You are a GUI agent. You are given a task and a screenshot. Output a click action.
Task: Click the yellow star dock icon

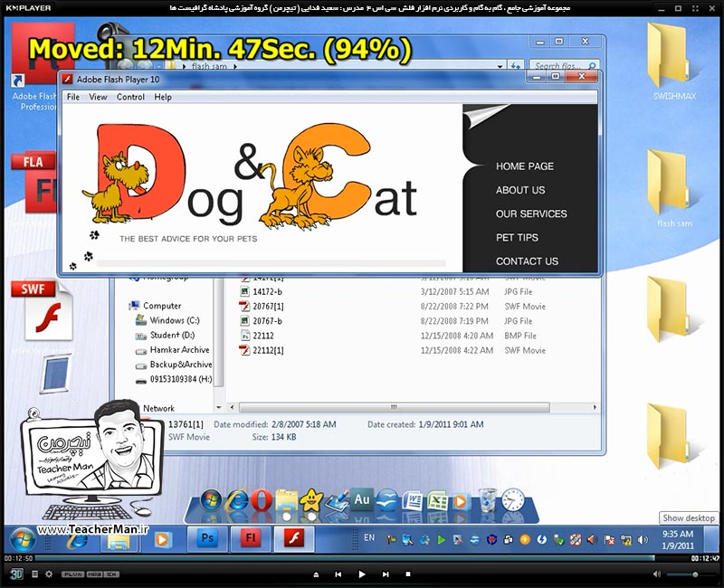(311, 500)
